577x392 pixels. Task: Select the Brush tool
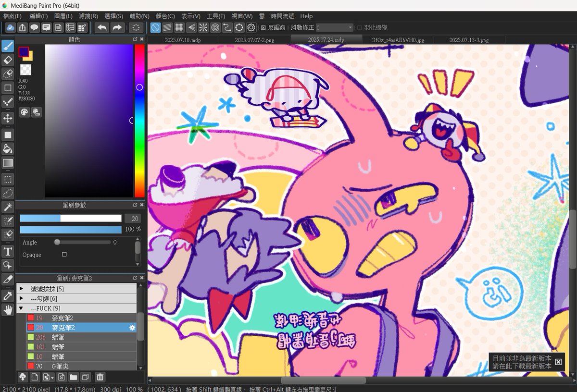(8, 46)
